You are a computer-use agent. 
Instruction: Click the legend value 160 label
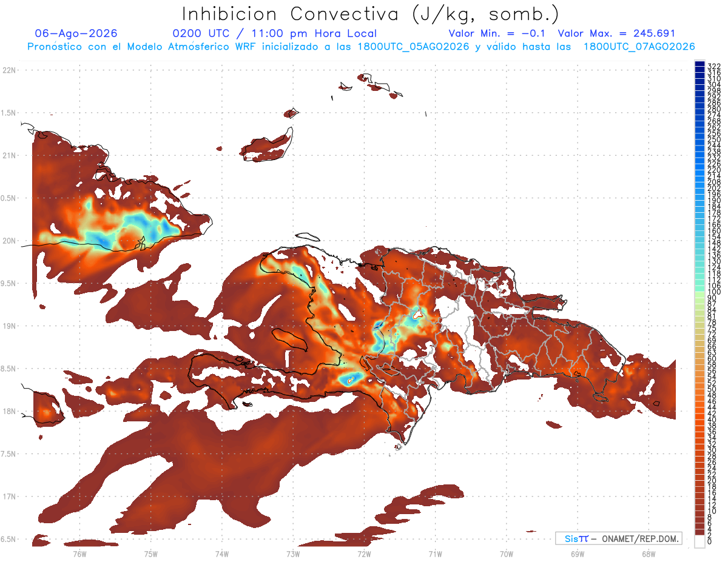pos(714,230)
